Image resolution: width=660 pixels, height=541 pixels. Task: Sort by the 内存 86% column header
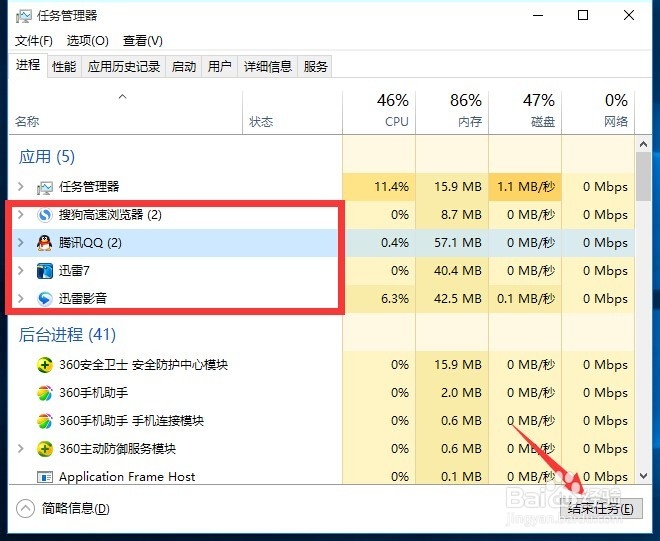coord(452,113)
